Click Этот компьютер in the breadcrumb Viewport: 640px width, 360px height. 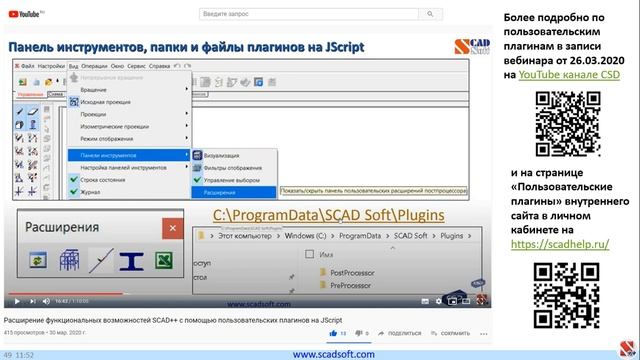coord(244,236)
